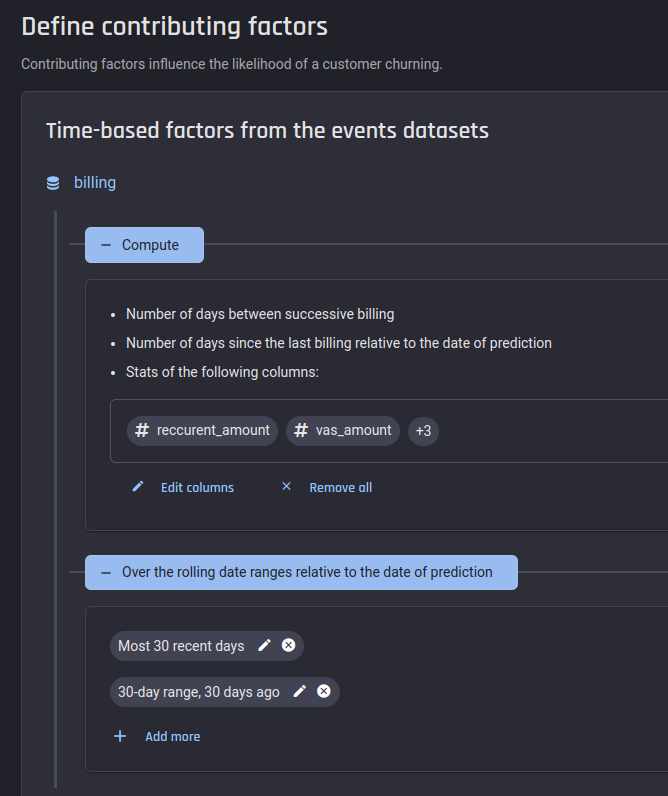
Task: Select the vas_amount column chip
Action: coord(343,430)
